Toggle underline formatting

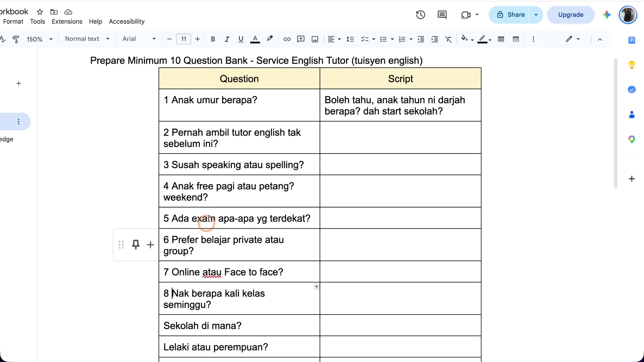coord(240,39)
